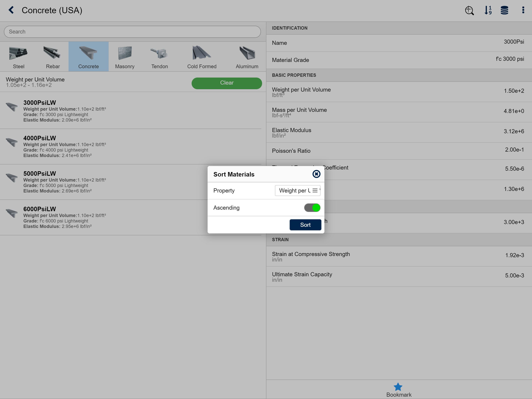Select the Tendon category tab

click(159, 57)
